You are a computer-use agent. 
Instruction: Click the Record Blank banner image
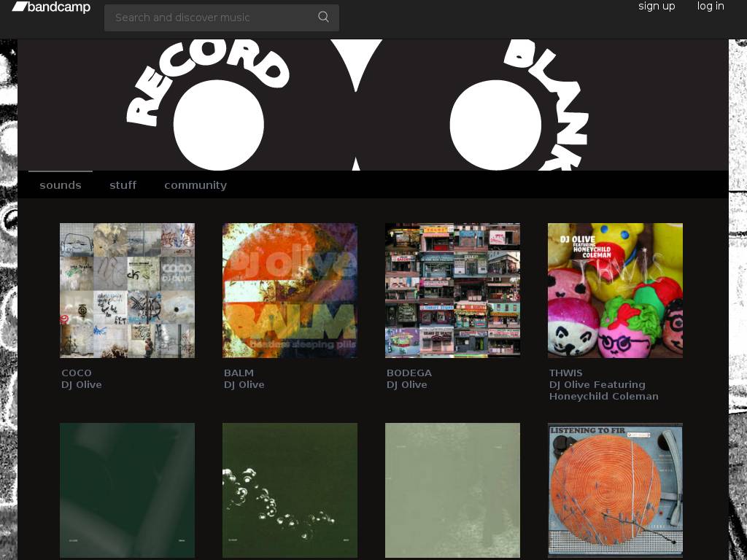373,105
